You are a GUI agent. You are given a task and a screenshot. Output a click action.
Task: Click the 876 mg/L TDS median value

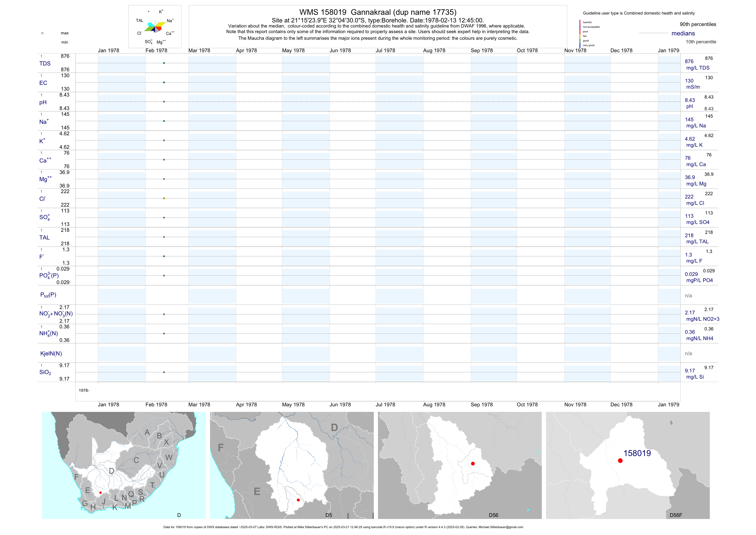coord(689,62)
